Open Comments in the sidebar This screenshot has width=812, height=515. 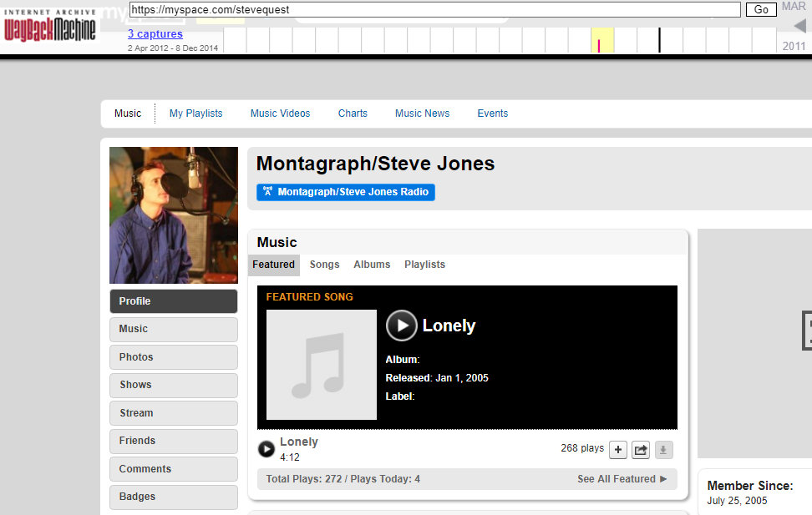pyautogui.click(x=174, y=469)
